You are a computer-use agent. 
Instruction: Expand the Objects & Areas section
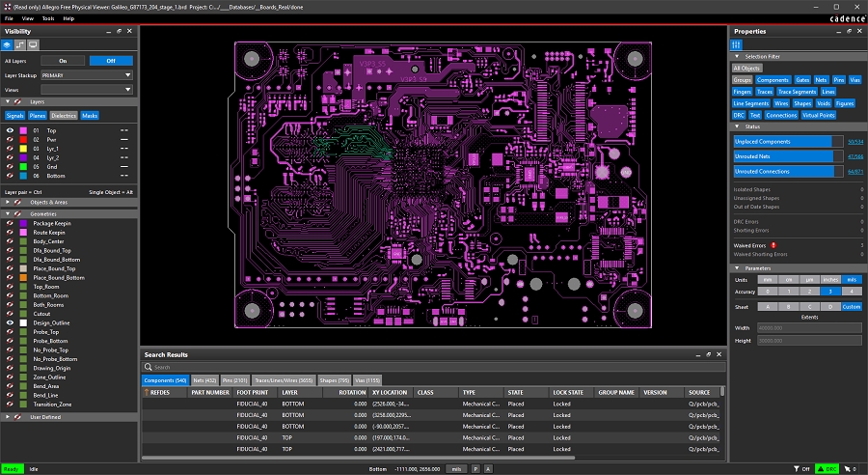point(8,201)
